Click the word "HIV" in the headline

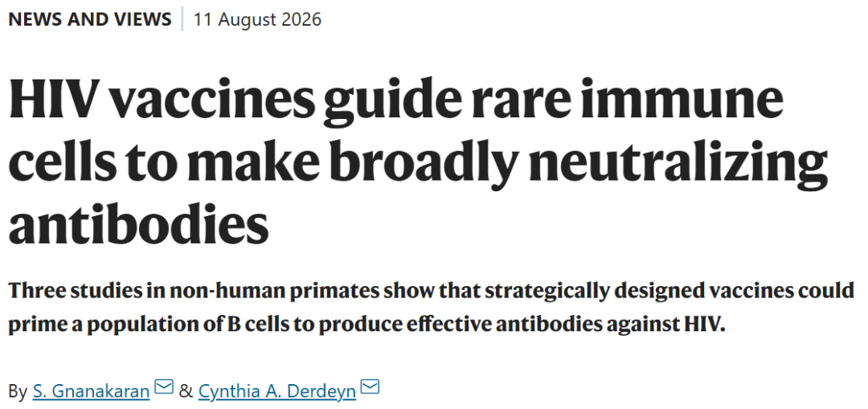coord(53,102)
